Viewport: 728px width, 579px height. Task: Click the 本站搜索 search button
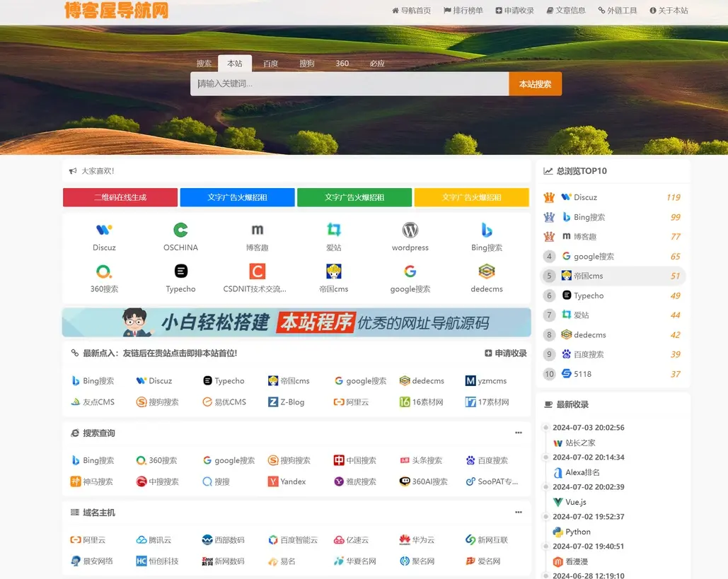tap(533, 83)
